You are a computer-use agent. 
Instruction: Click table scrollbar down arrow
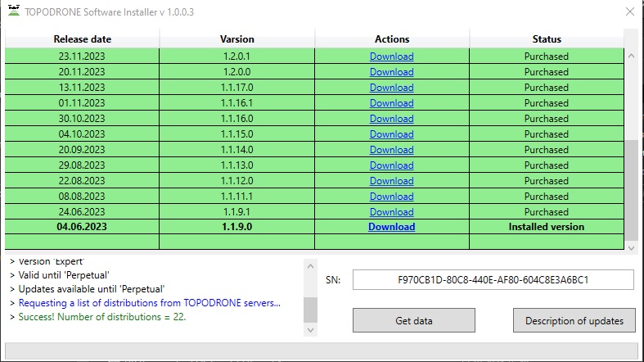[x=631, y=248]
